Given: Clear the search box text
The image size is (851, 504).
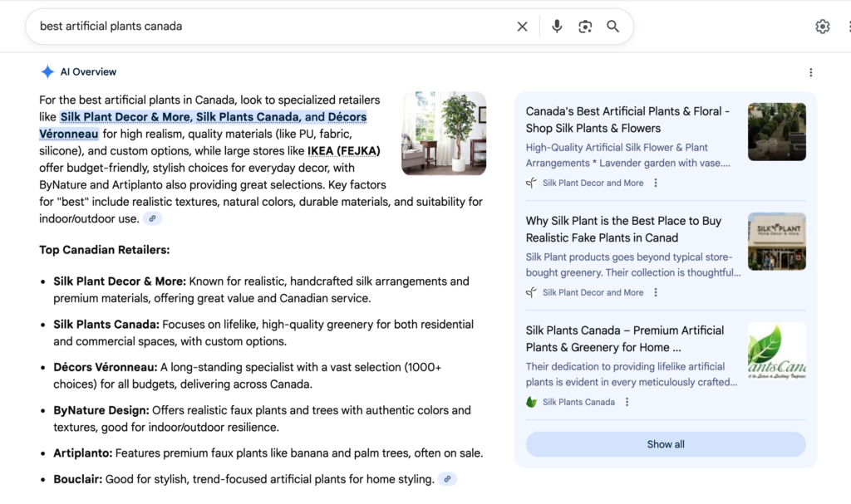Looking at the screenshot, I should [522, 27].
